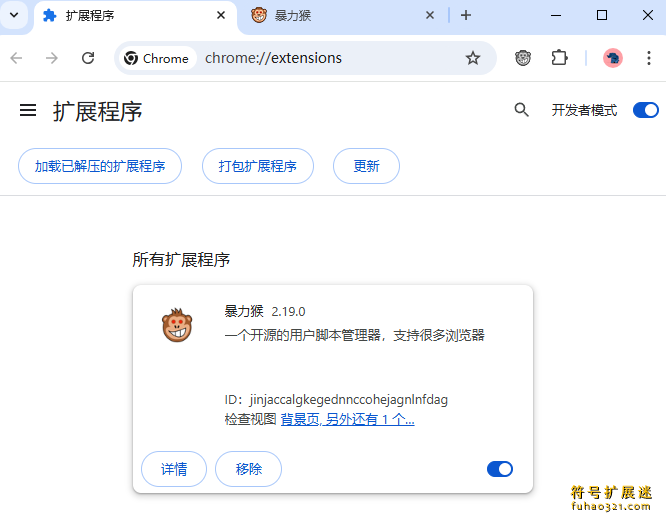Click 加载已解压的扩展程序 button
This screenshot has height=521, width=666.
100,166
